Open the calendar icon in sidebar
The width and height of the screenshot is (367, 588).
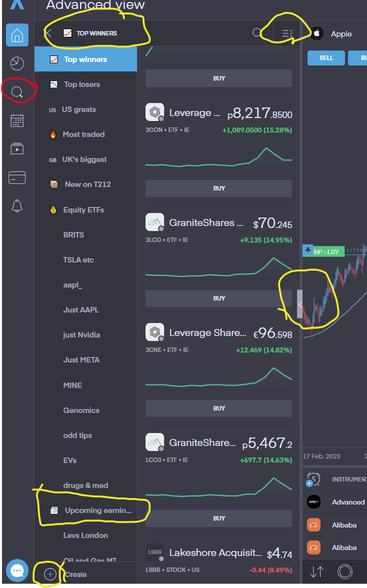17,120
